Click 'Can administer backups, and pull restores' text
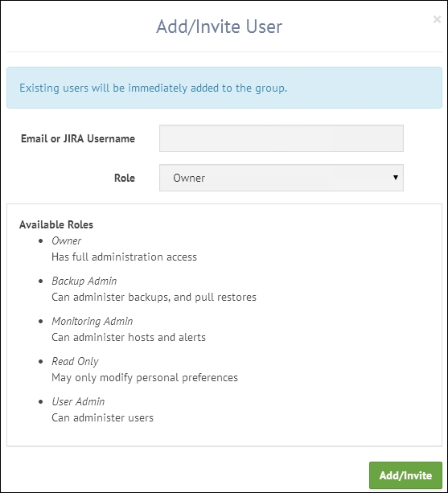This screenshot has width=448, height=493. click(154, 297)
